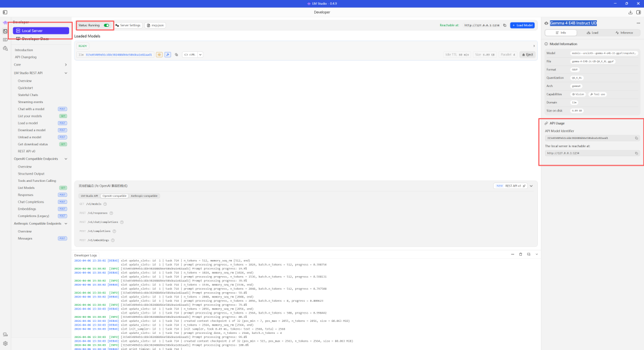Open the model Discover search icon

[x=5, y=48]
